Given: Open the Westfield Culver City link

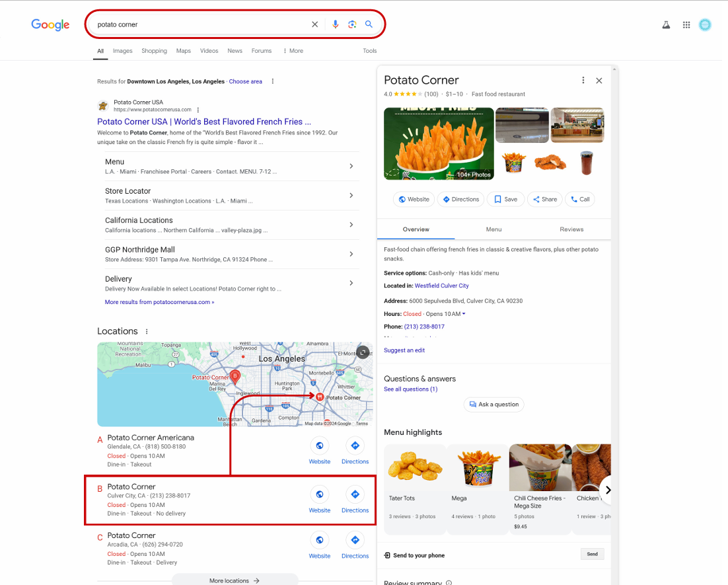Looking at the screenshot, I should click(x=441, y=286).
